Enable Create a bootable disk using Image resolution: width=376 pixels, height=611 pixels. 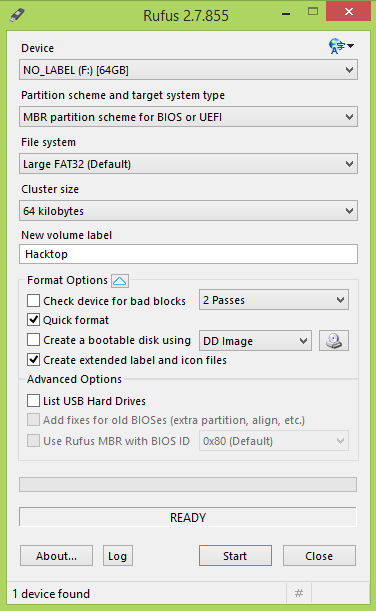click(34, 340)
